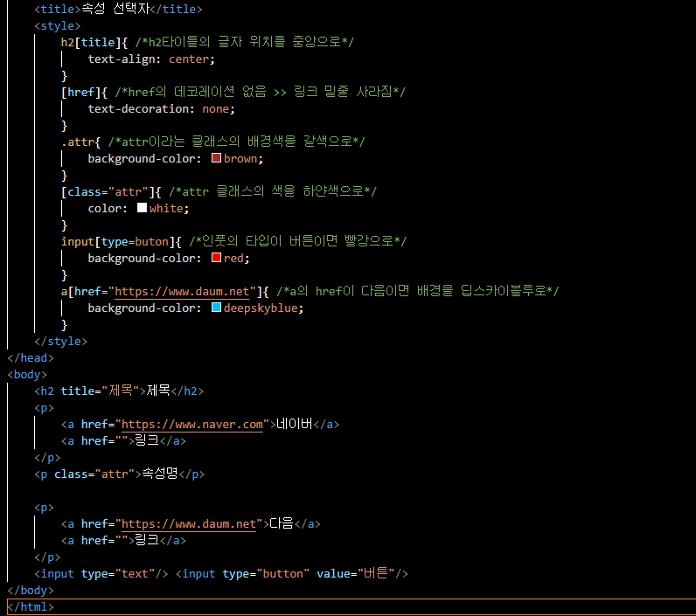The image size is (696, 616).
Task: Open the white color swatch picker
Action: pos(142,208)
